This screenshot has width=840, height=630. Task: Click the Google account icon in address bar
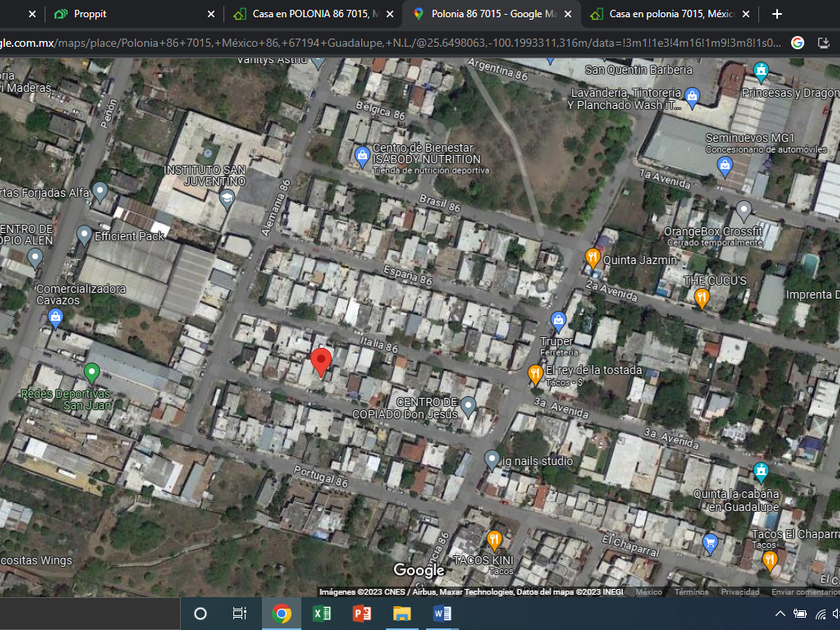click(x=797, y=43)
